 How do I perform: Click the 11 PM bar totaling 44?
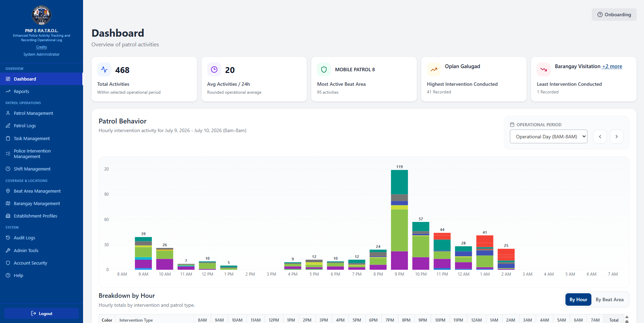(442, 251)
